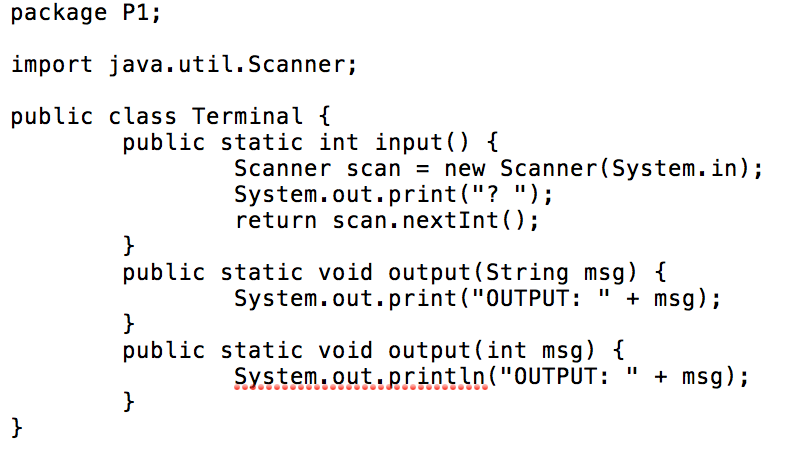The width and height of the screenshot is (796, 474).
Task: Click the 'input()' method name
Action: (422, 143)
